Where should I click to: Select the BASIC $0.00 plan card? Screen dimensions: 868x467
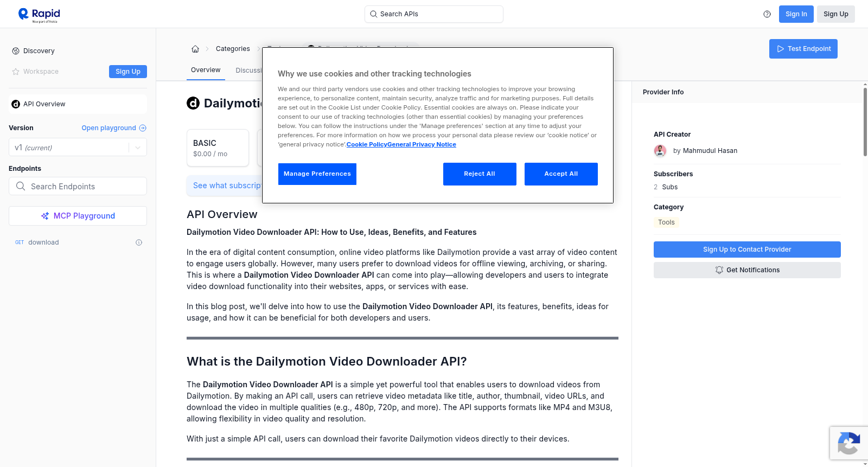tap(218, 148)
